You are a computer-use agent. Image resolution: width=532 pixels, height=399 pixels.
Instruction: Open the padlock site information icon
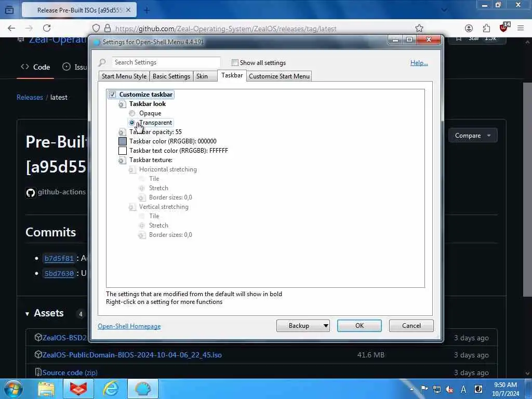(108, 28)
